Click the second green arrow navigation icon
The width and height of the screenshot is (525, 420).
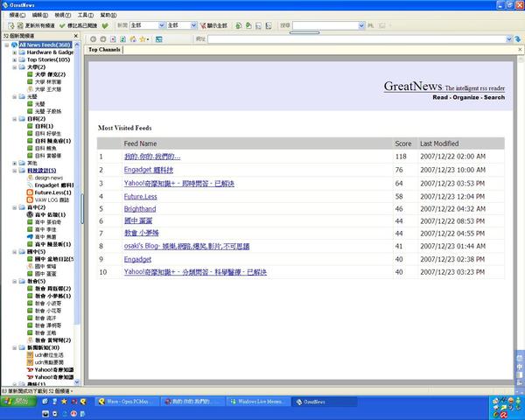[x=248, y=25]
